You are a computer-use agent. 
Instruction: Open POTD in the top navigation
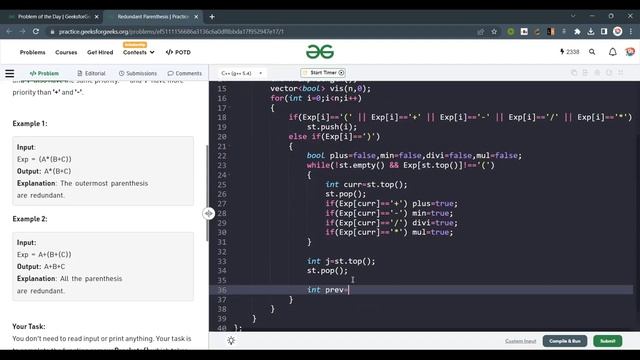coord(178,52)
